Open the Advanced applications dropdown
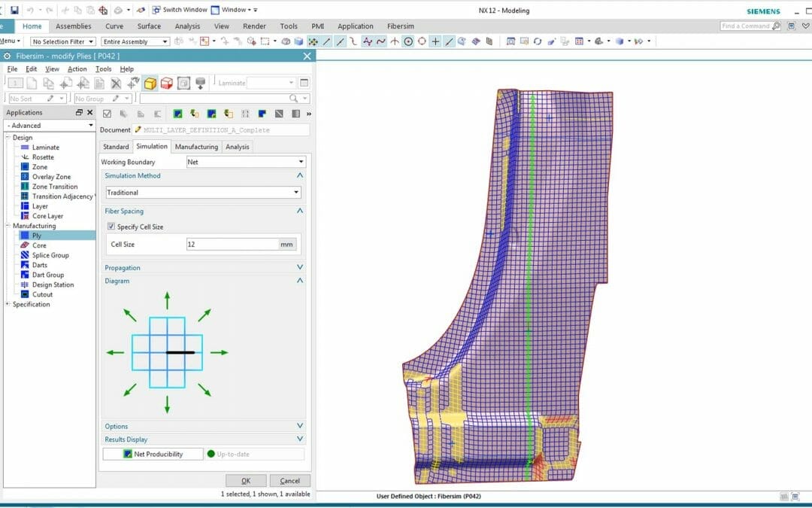812x508 pixels. (x=50, y=126)
